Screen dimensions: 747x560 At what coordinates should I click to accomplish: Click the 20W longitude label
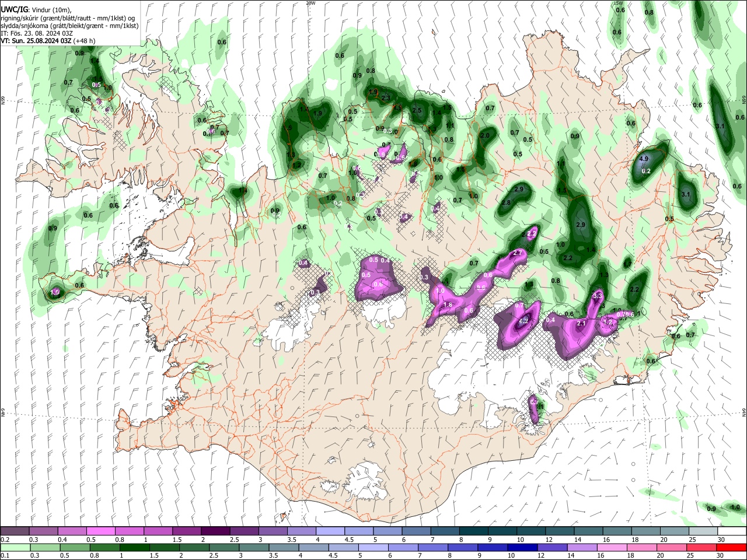tap(310, 3)
